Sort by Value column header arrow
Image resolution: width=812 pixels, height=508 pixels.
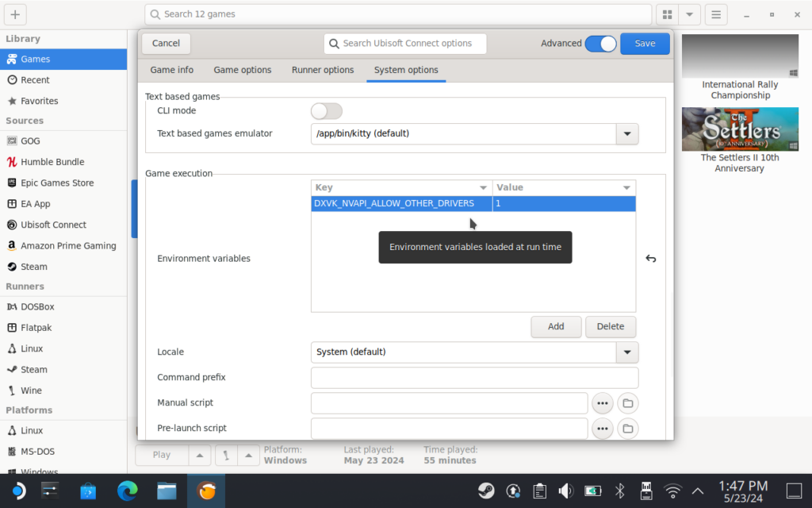point(626,187)
